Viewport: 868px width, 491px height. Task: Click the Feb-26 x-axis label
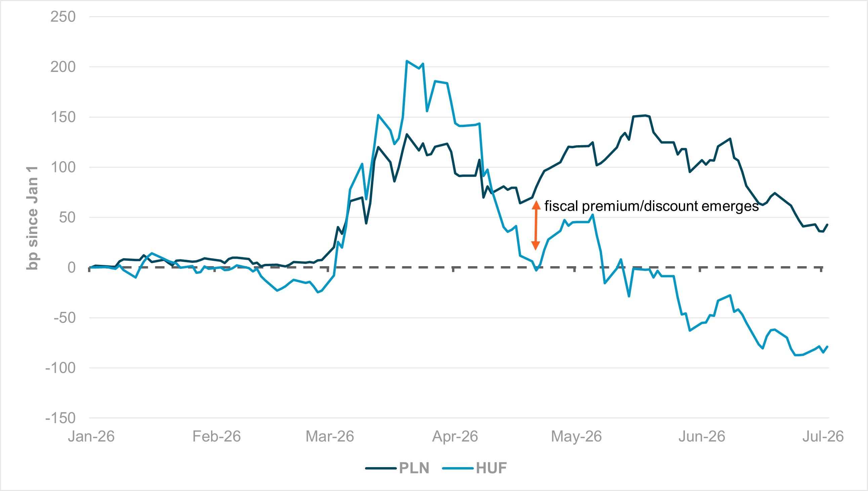[216, 436]
